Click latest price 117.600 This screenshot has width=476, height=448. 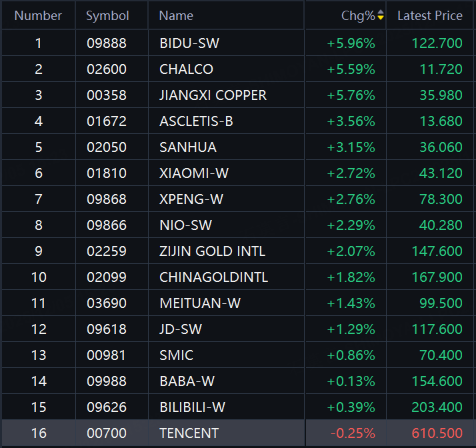(x=437, y=329)
